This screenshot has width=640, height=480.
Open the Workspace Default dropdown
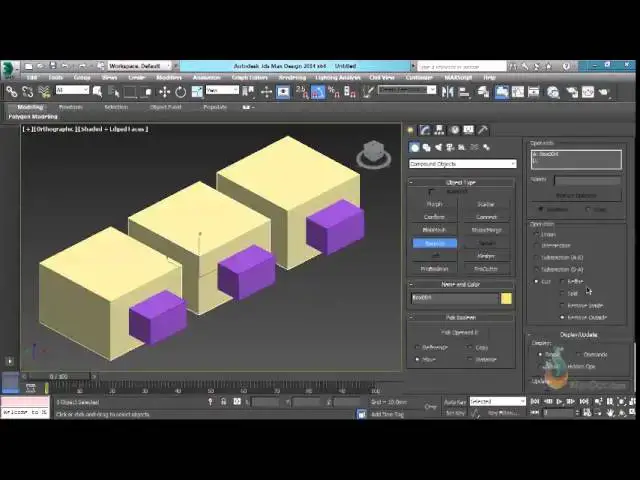(x=139, y=66)
